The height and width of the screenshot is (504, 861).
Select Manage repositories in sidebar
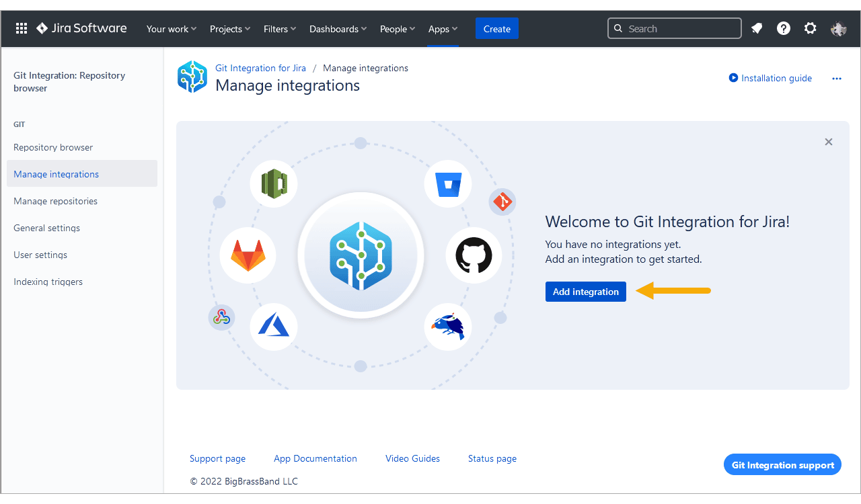coord(55,201)
